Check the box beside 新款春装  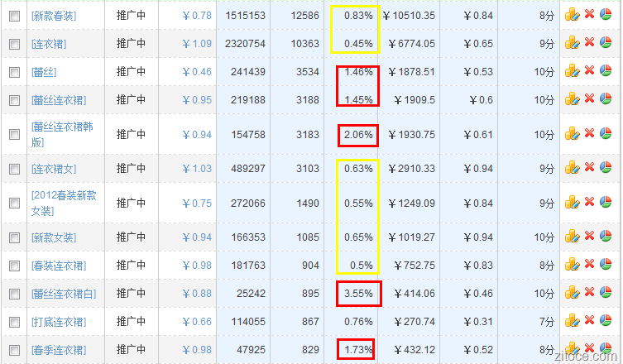pos(14,16)
